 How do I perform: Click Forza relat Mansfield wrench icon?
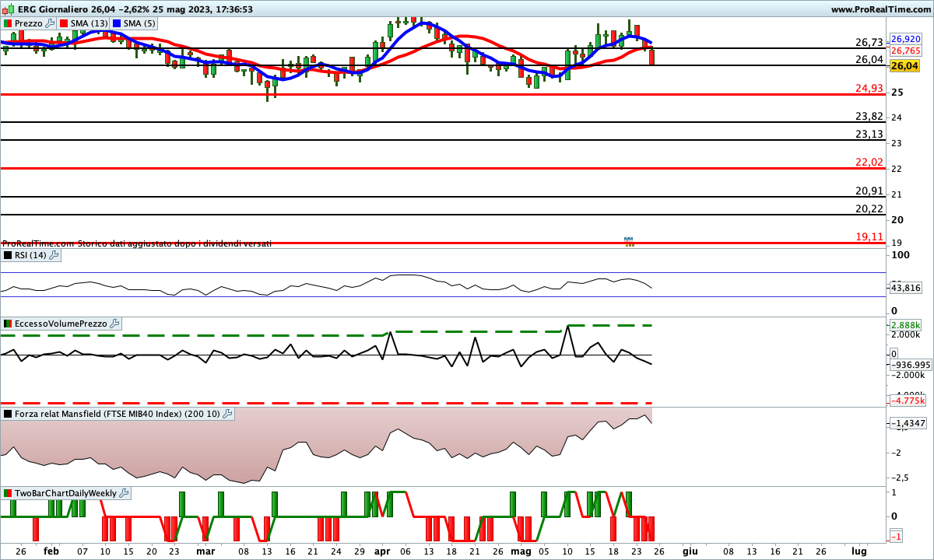pos(228,415)
